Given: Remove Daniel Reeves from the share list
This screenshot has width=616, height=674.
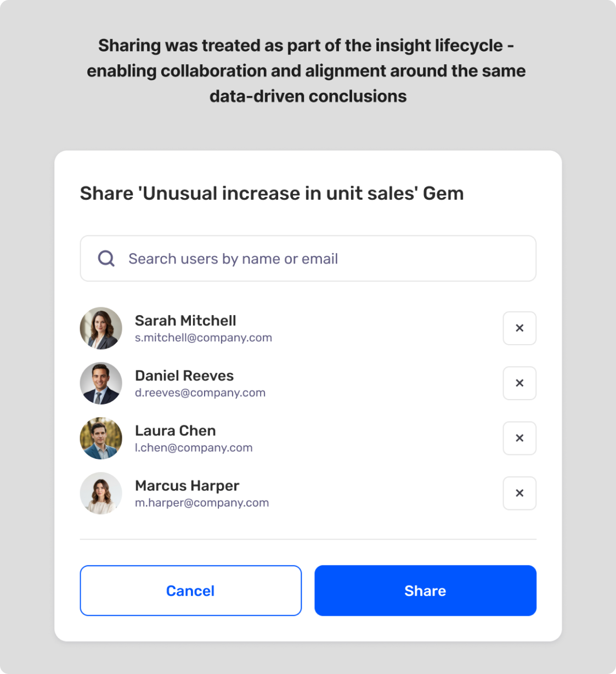Looking at the screenshot, I should click(x=519, y=383).
